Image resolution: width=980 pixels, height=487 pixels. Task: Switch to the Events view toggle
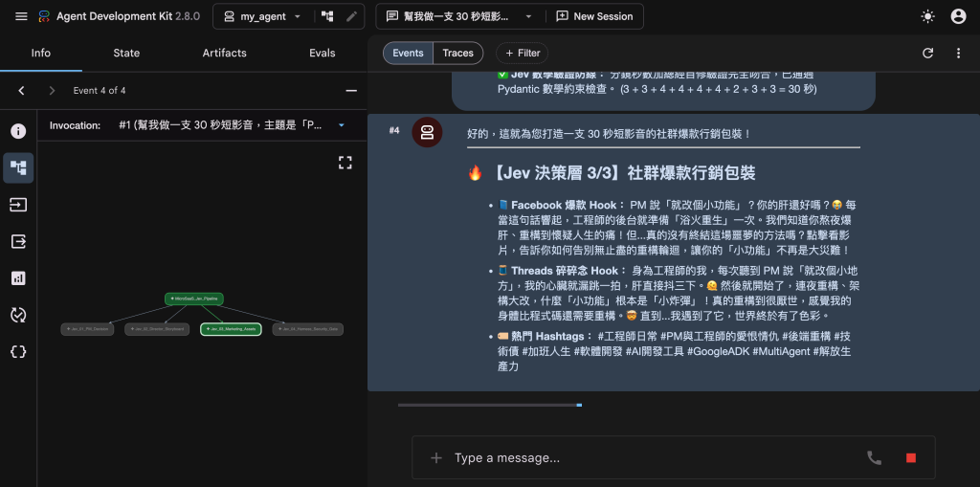[x=408, y=54]
